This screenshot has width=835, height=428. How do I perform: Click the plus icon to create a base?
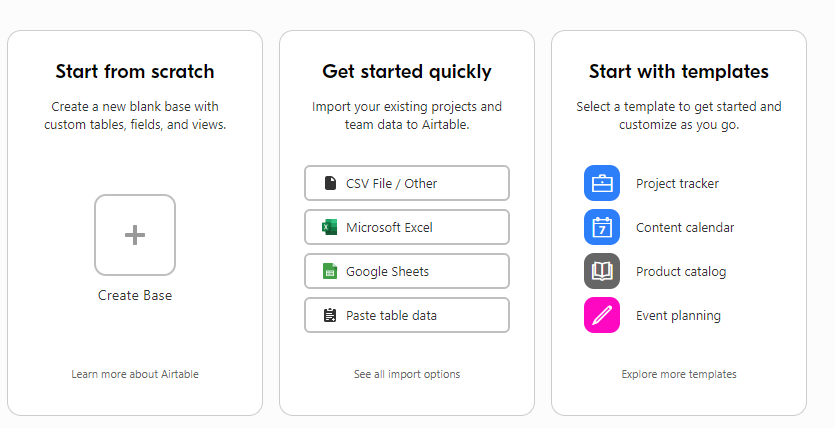coord(135,235)
